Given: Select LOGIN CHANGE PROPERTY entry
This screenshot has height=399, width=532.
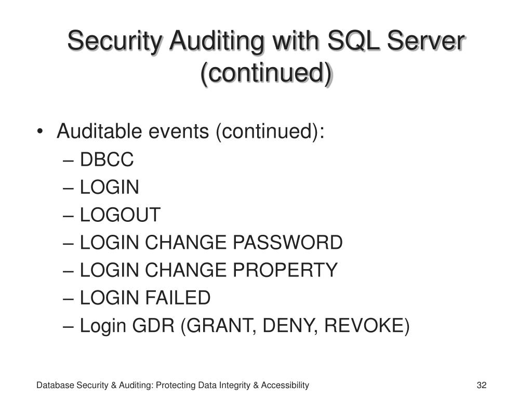Looking at the screenshot, I should click(x=209, y=270).
